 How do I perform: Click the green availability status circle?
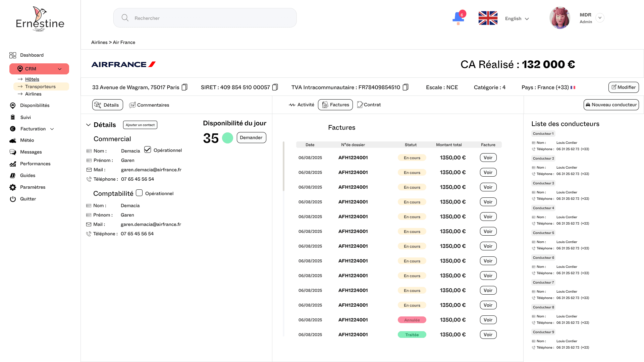pyautogui.click(x=227, y=138)
